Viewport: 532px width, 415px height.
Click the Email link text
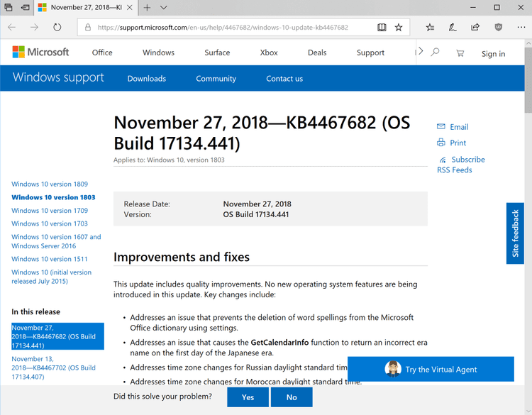click(459, 127)
